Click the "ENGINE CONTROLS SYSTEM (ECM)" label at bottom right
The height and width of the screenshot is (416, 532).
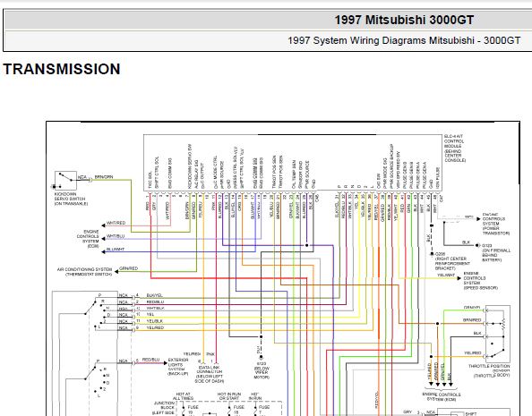pos(441,397)
